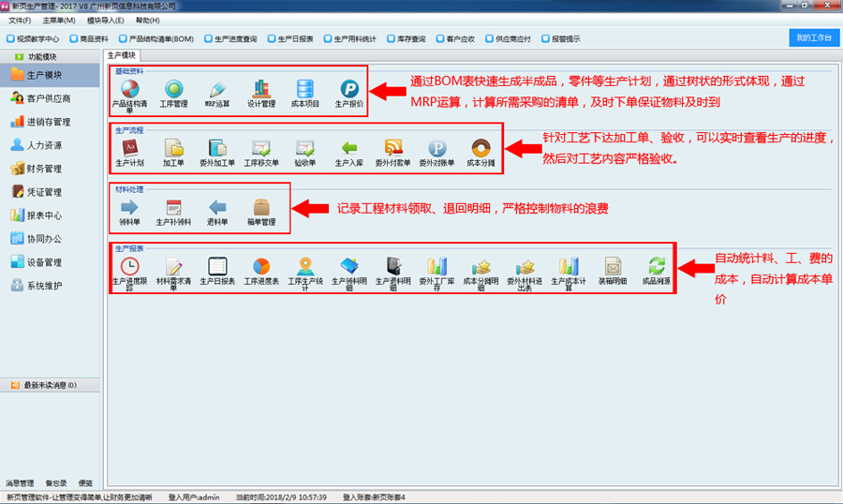
Task: Click the 视频教学中心 toolbar shortcut
Action: click(33, 39)
